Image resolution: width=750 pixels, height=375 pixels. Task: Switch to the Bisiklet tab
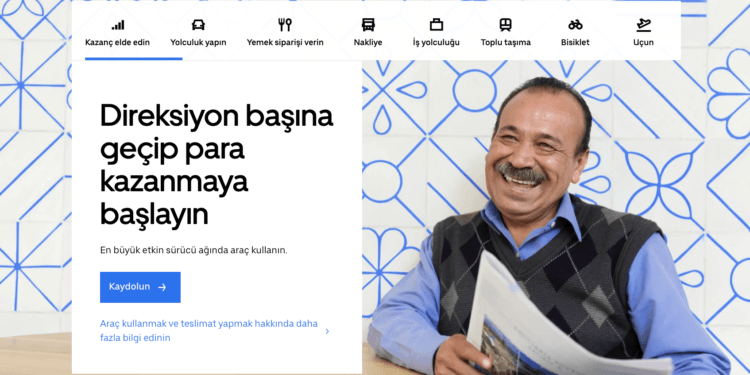coord(575,43)
